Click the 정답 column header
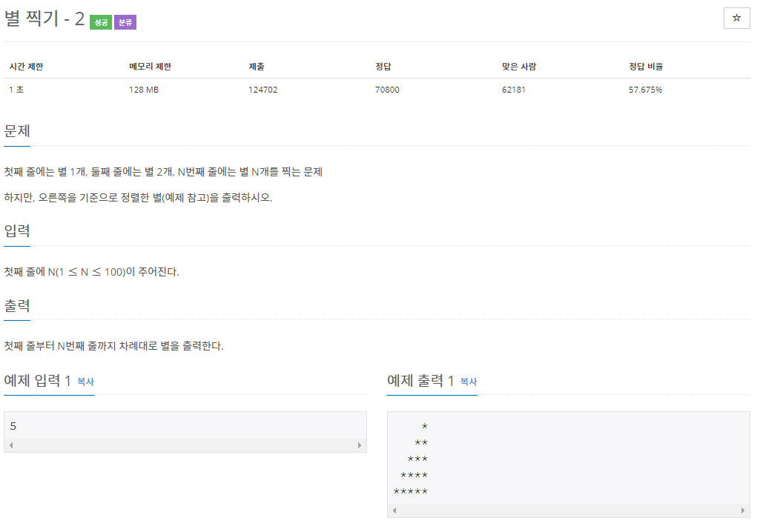 (383, 67)
